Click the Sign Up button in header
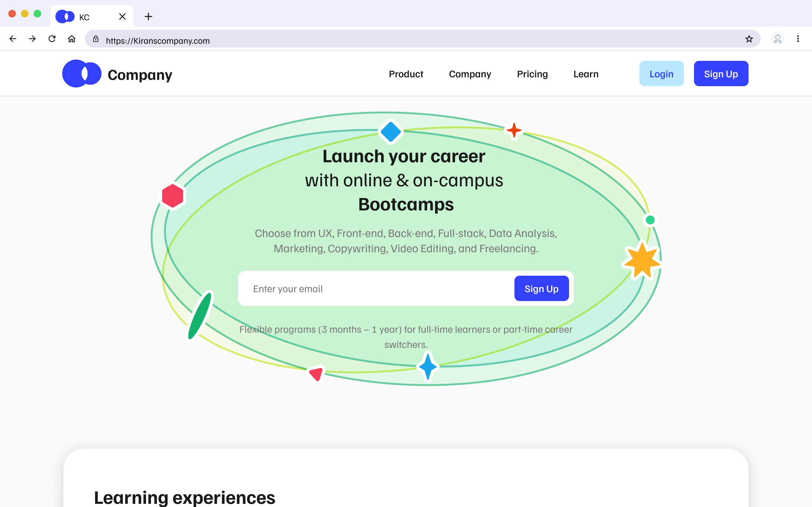The height and width of the screenshot is (507, 812). (x=721, y=74)
